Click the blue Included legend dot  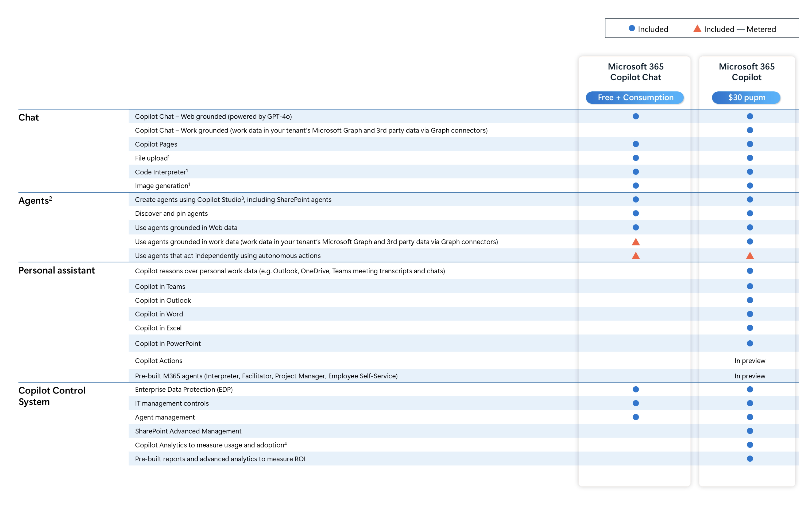(632, 28)
